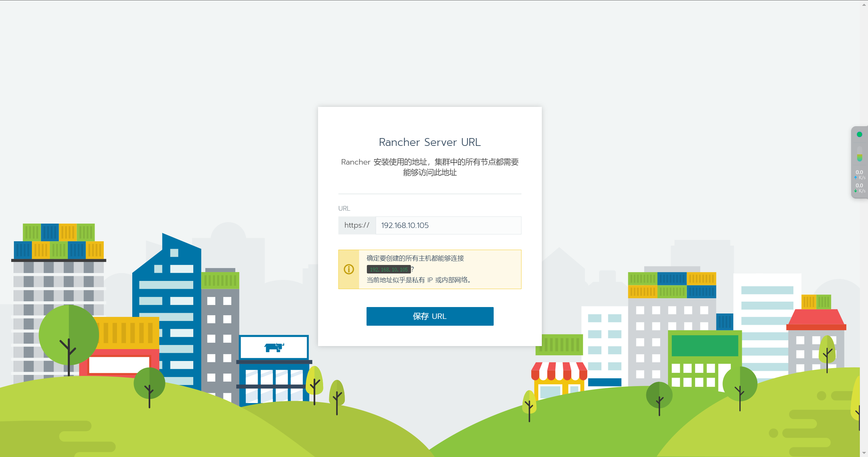
Task: Click the scrollbar down arrow
Action: (864, 453)
